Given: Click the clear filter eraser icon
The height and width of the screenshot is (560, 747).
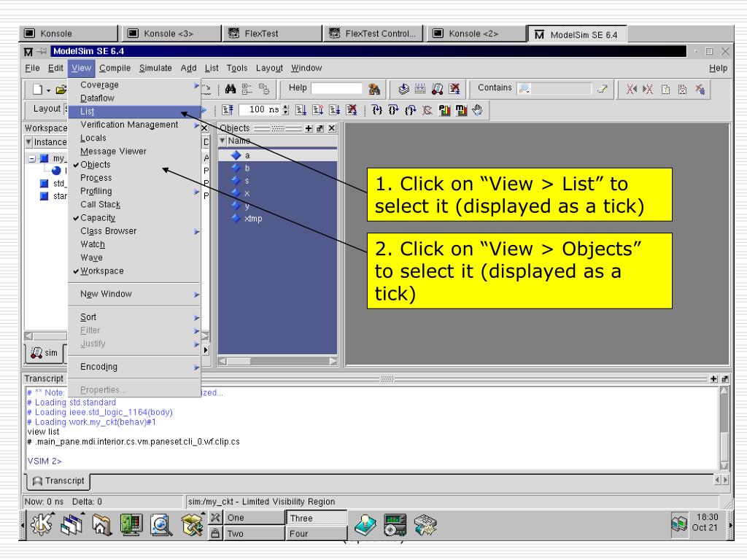Looking at the screenshot, I should coord(602,88).
